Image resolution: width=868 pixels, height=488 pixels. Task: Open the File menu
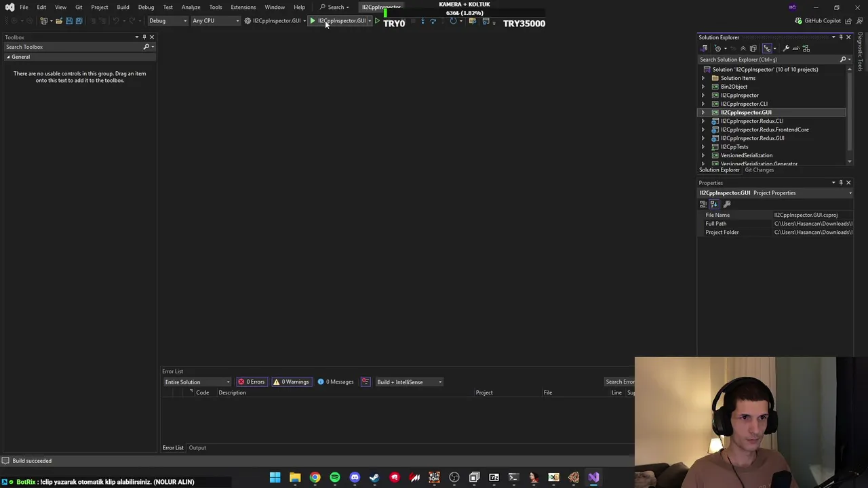tap(24, 7)
